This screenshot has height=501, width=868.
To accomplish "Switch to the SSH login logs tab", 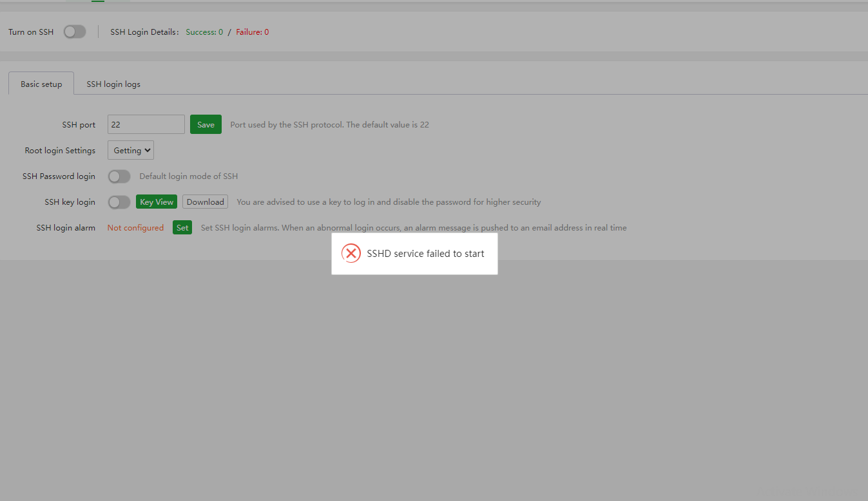I will pos(113,84).
